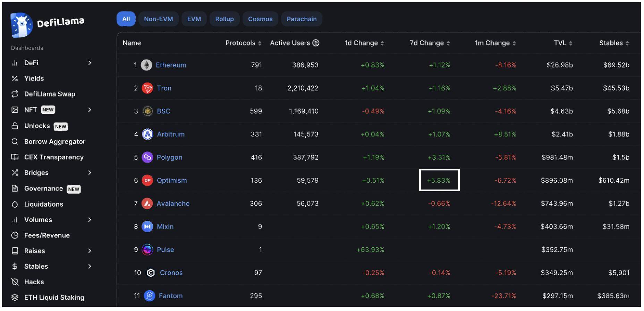The width and height of the screenshot is (644, 311).
Task: Click the Ethereum chain logo icon
Action: (x=146, y=65)
